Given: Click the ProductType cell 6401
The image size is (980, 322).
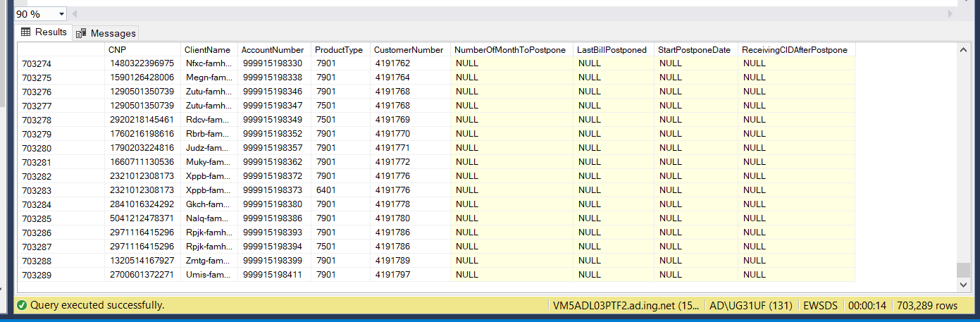Looking at the screenshot, I should pos(326,190).
